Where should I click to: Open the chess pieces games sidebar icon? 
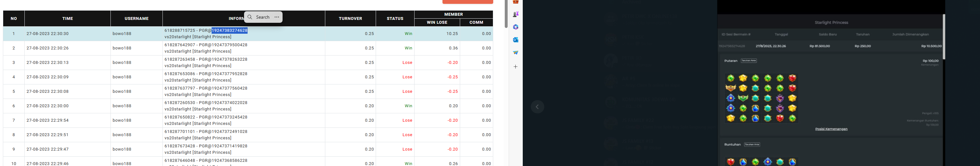[x=515, y=14]
